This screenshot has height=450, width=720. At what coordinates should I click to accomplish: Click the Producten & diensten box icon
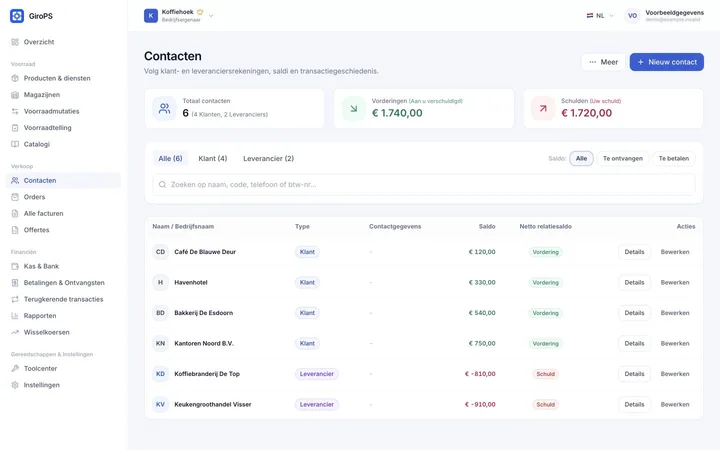pyautogui.click(x=15, y=79)
